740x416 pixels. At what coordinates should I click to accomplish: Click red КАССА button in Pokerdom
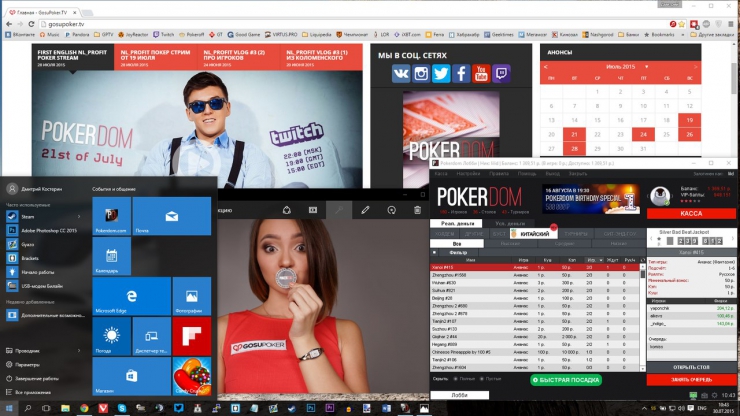pyautogui.click(x=691, y=213)
